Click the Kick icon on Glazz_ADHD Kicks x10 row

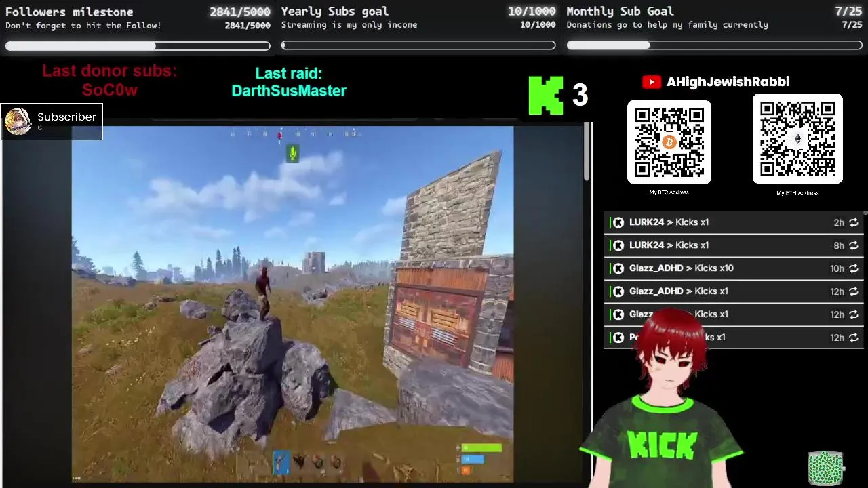click(618, 268)
